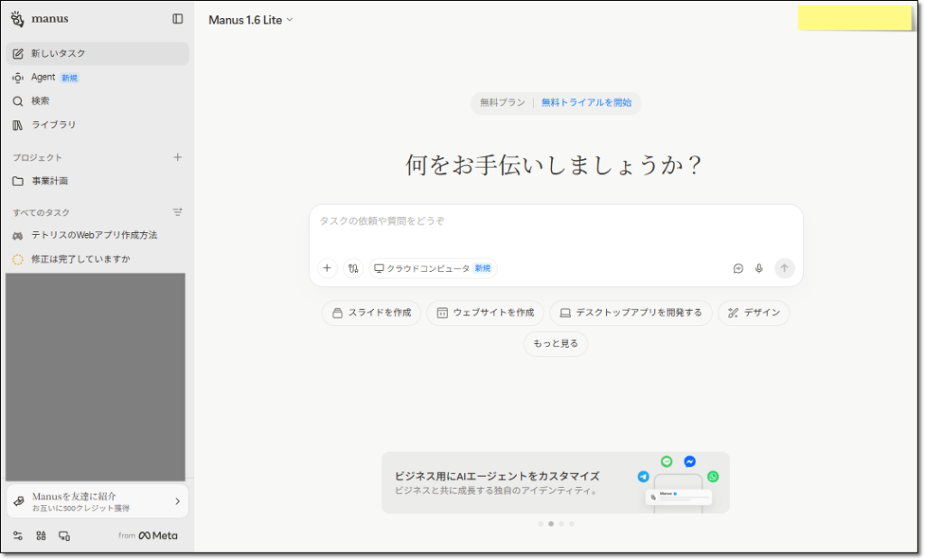Click the design tools icon in デザイン chip
Screen dimensions: 925x560
pos(733,313)
